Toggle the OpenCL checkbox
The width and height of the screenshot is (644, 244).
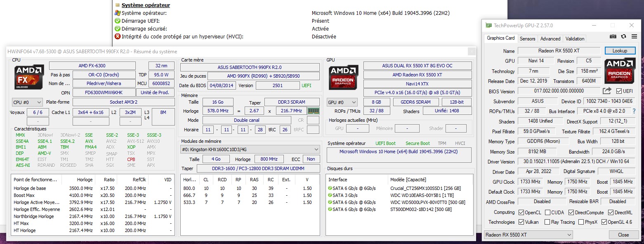522,213
